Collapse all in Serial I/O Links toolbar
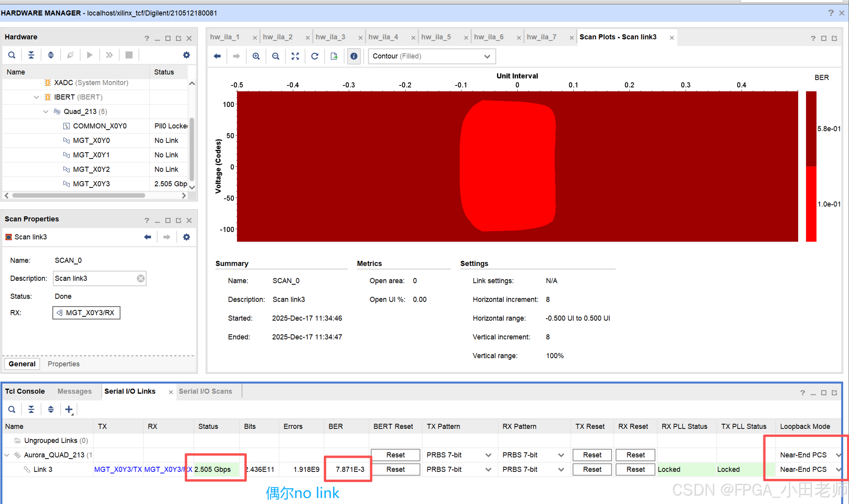The height and width of the screenshot is (504, 849). pyautogui.click(x=31, y=409)
